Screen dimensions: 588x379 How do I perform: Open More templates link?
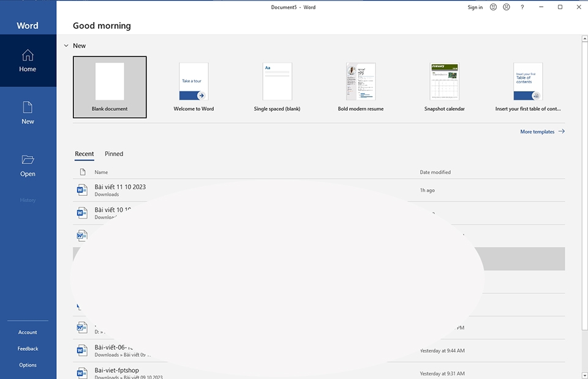point(537,132)
